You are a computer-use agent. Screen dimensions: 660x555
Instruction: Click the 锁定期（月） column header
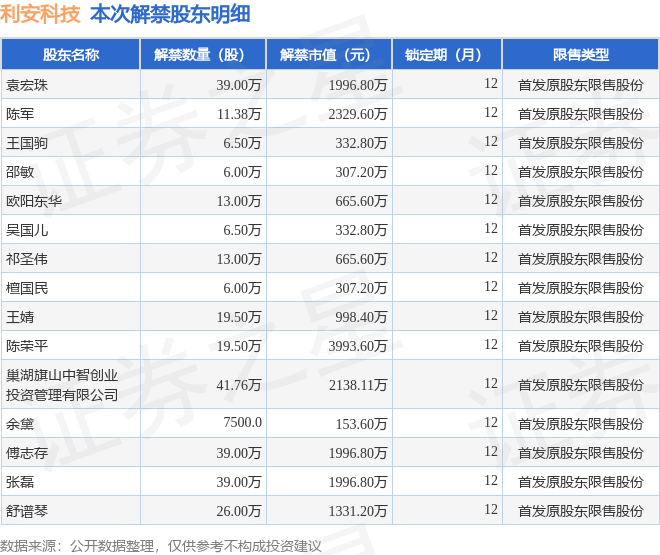click(x=447, y=54)
